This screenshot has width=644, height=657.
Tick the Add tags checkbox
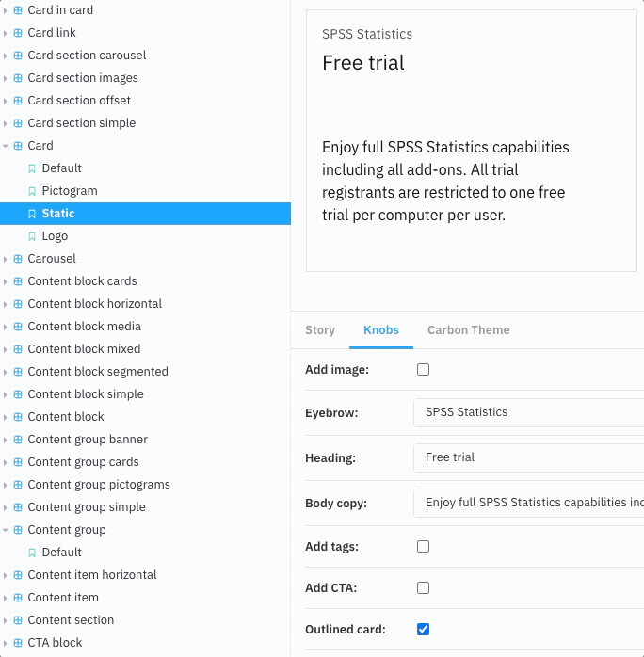tap(423, 546)
